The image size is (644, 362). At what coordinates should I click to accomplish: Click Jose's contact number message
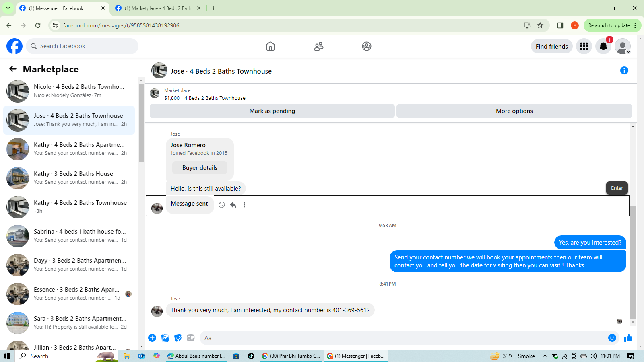click(270, 310)
